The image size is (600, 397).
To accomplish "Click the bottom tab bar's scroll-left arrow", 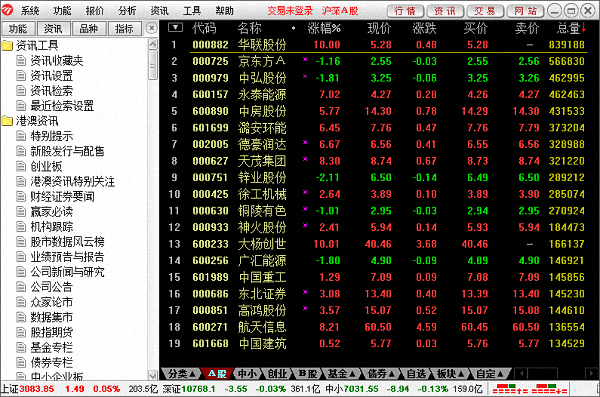I will point(521,373).
